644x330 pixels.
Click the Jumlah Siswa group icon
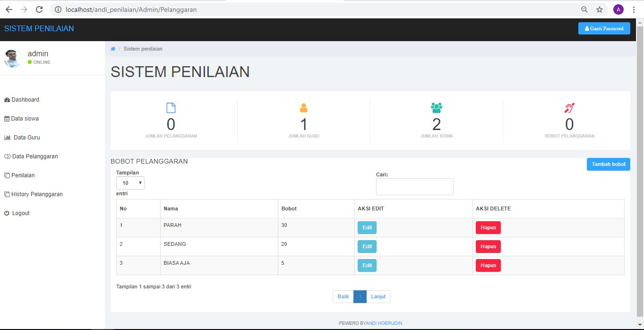[437, 108]
